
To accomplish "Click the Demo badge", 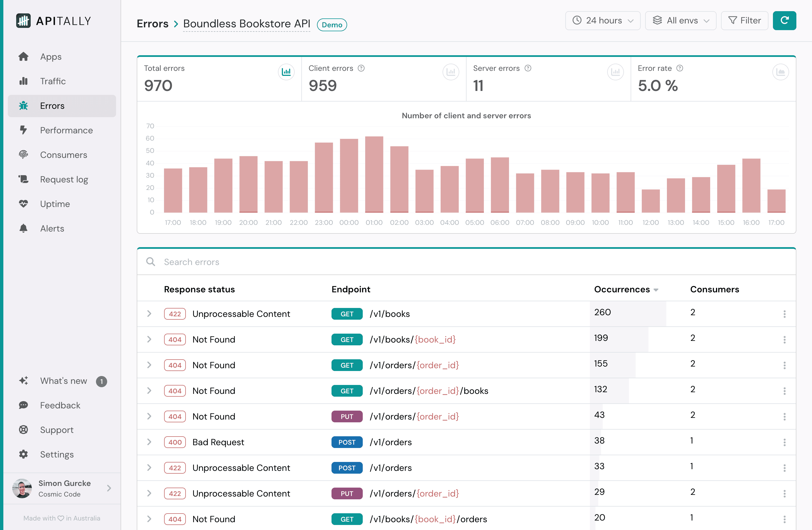I will click(x=331, y=25).
